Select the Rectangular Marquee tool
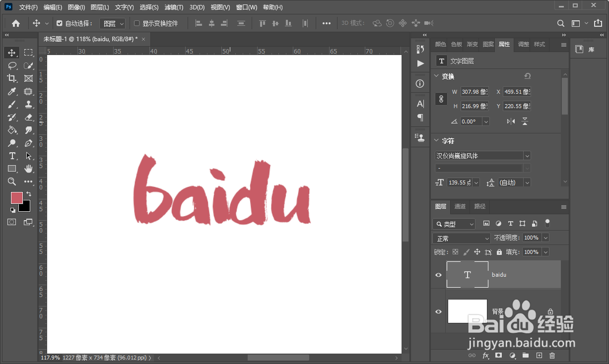609x364 pixels. [28, 53]
